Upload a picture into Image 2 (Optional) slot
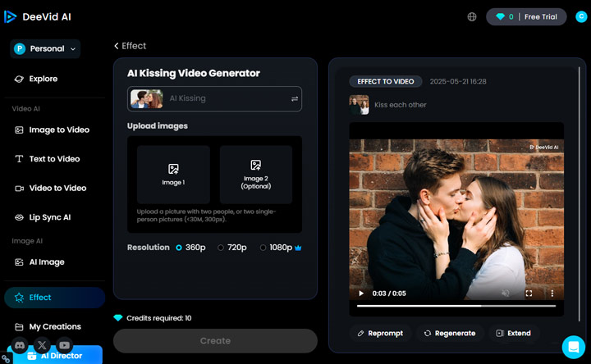Screen dimensions: 591x364 pyautogui.click(x=256, y=175)
